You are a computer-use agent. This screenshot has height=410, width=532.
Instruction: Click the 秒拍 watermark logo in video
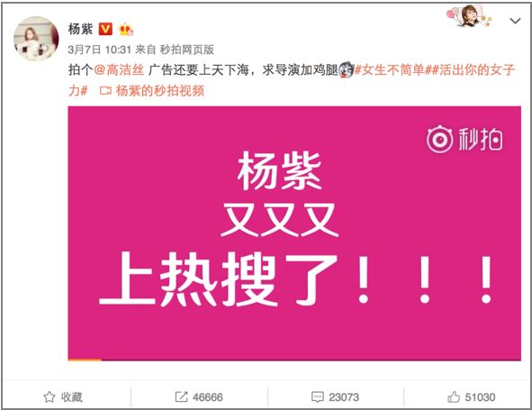click(464, 140)
